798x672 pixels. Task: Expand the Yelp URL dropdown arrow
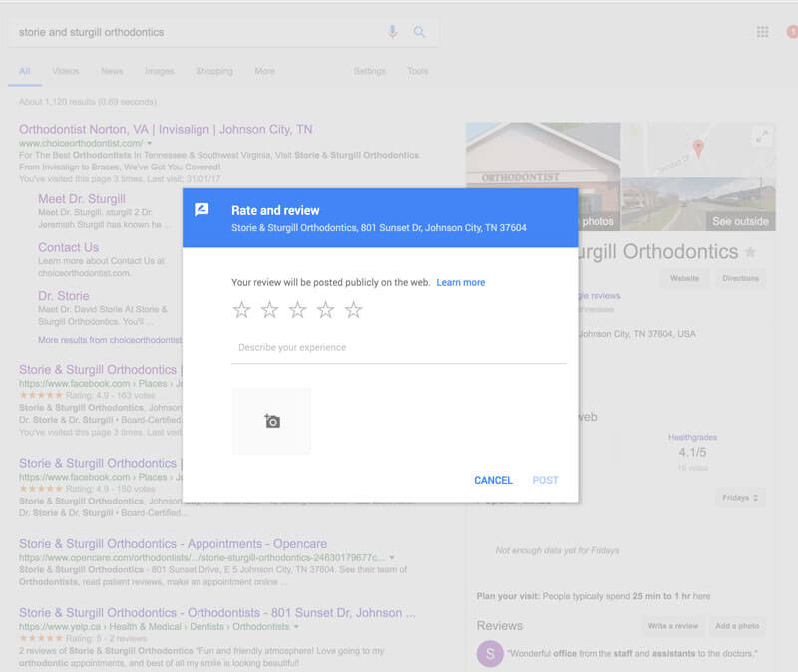point(296,627)
